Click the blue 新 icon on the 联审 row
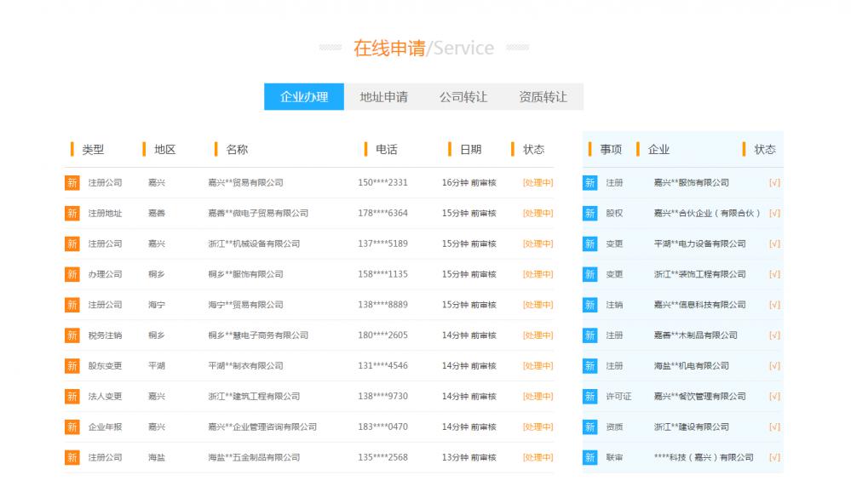851x504 pixels. pos(589,457)
